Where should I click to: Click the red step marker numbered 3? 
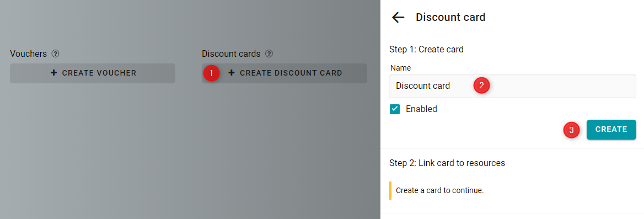click(x=571, y=130)
